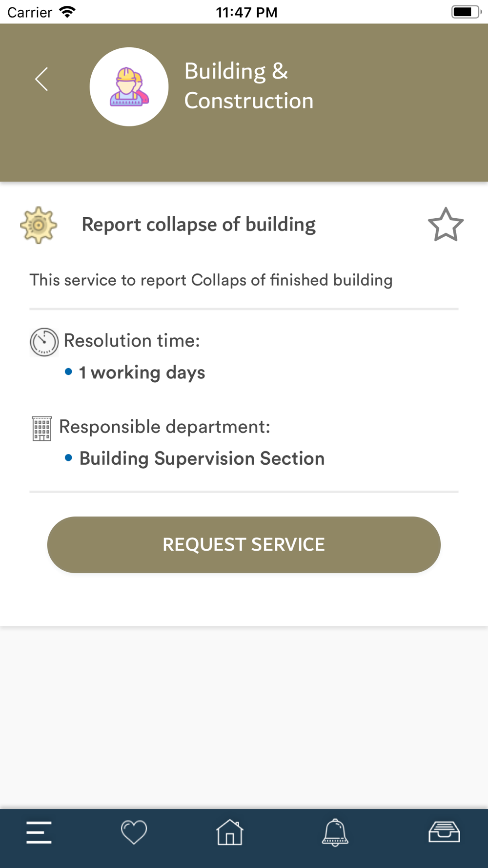Tap the Responsible department label
The width and height of the screenshot is (488, 868).
[164, 427]
